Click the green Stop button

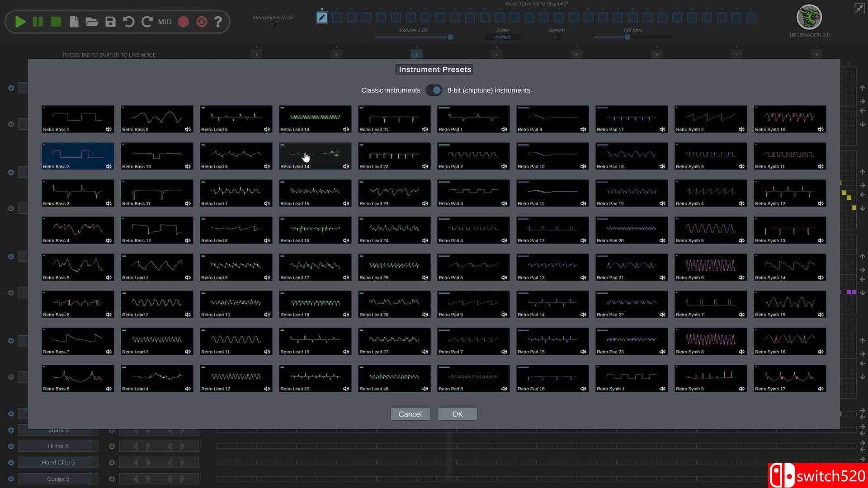pyautogui.click(x=56, y=22)
